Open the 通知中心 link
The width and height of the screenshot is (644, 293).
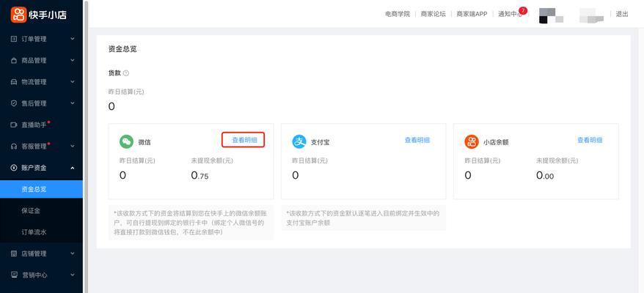(x=510, y=14)
